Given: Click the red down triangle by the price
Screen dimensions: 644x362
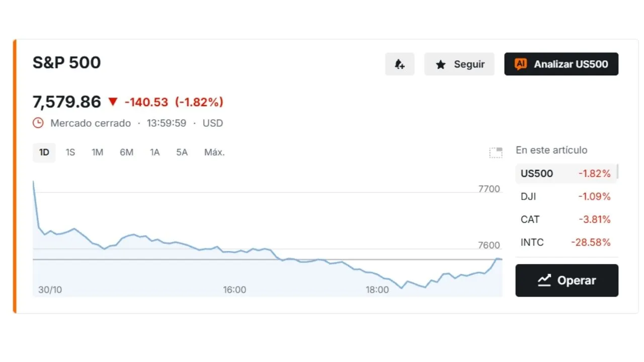Looking at the screenshot, I should (x=113, y=102).
